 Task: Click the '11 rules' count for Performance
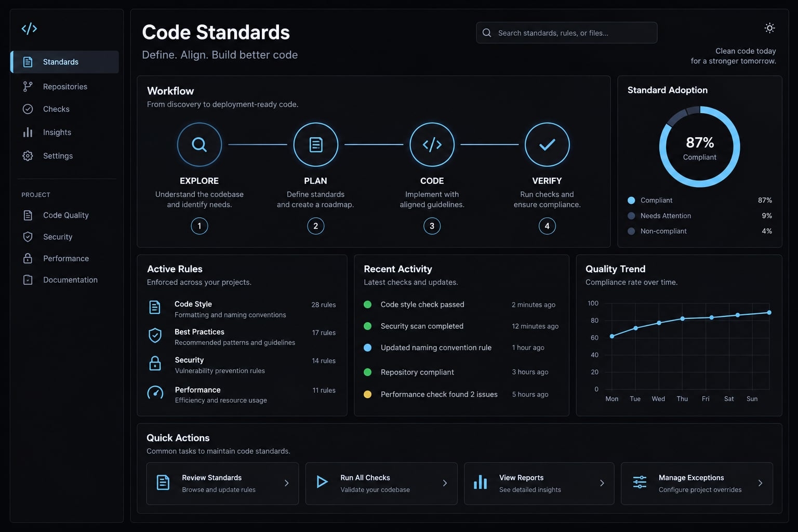[x=324, y=390]
